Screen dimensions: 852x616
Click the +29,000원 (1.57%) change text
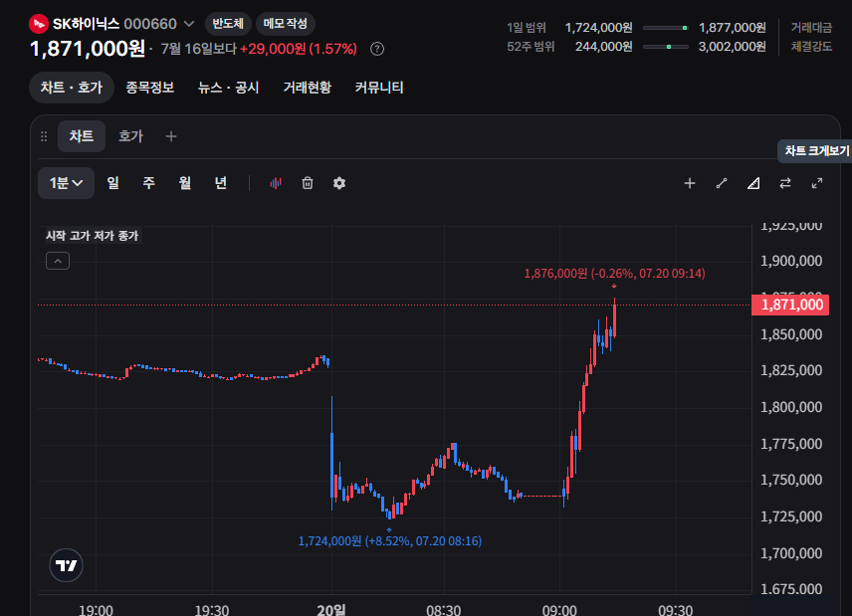click(x=299, y=50)
